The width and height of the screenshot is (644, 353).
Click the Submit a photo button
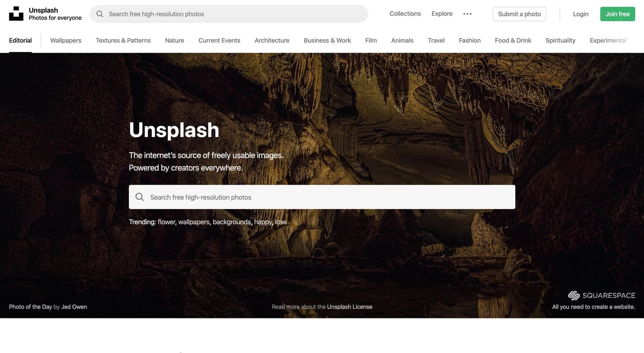tap(519, 14)
